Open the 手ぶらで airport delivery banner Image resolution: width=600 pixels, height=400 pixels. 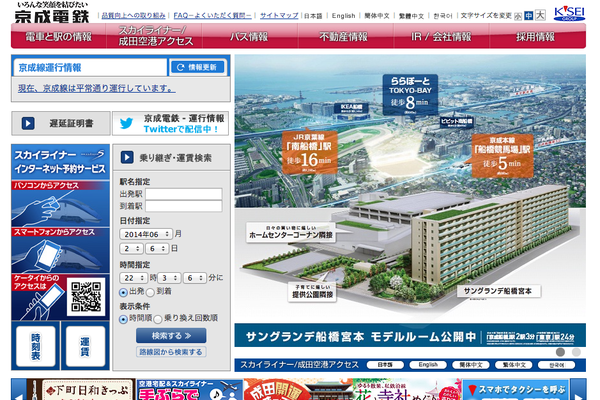190,389
